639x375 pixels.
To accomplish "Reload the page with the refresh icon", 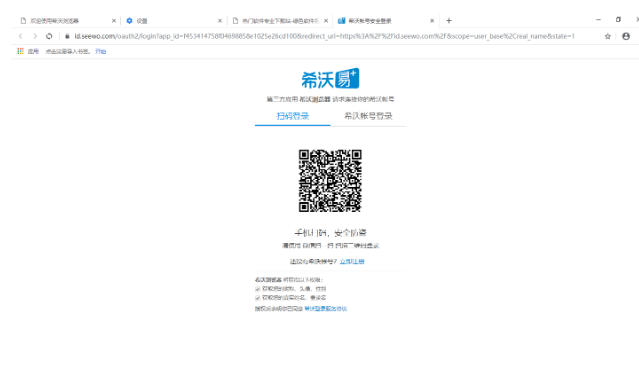I will (x=49, y=36).
